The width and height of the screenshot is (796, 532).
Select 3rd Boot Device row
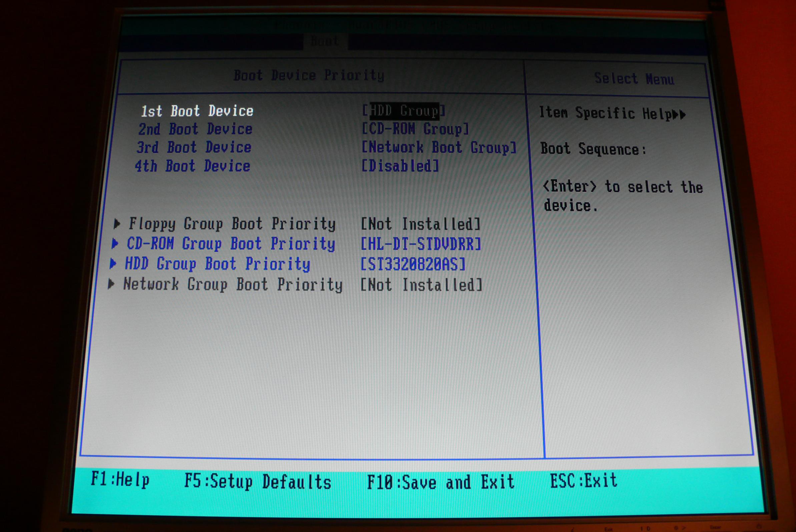click(194, 148)
